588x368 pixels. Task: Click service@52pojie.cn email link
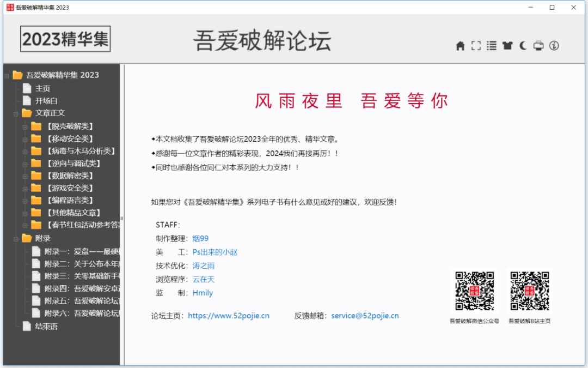pyautogui.click(x=365, y=316)
